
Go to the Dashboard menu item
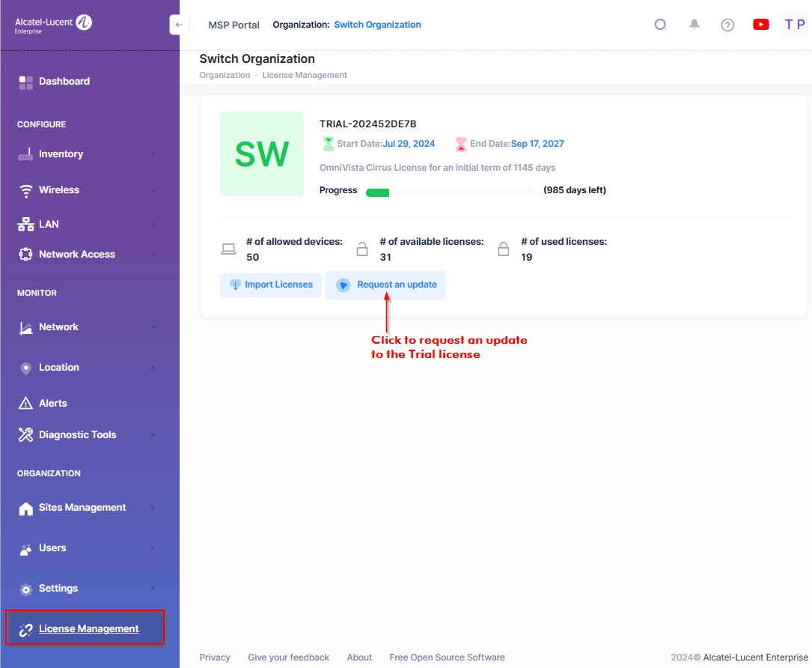(64, 82)
